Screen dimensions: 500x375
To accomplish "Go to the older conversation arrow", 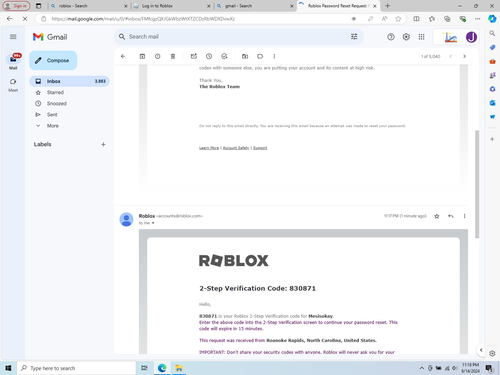I will tap(464, 56).
